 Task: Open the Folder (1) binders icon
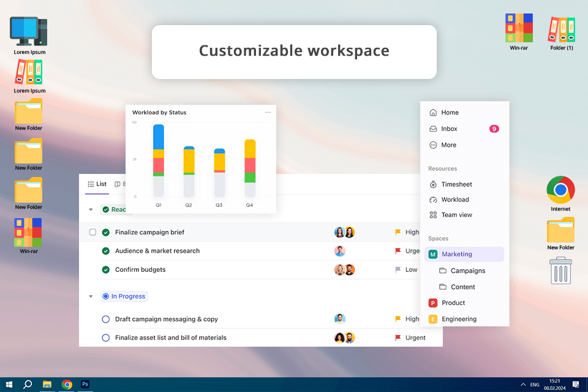[562, 29]
